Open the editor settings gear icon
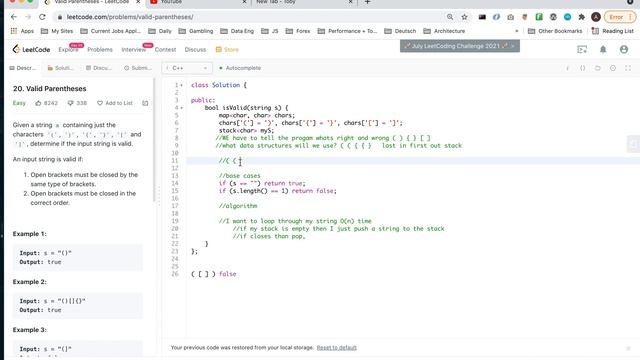 tap(613, 68)
